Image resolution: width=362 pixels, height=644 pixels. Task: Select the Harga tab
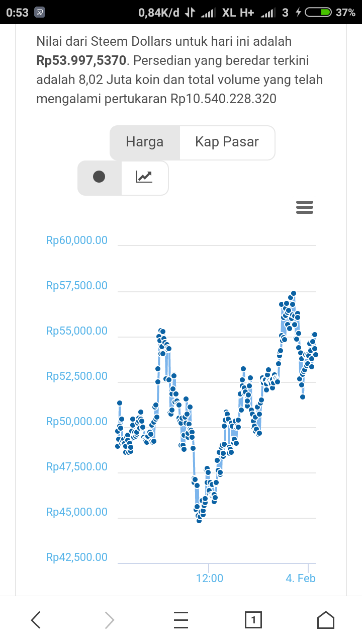145,142
